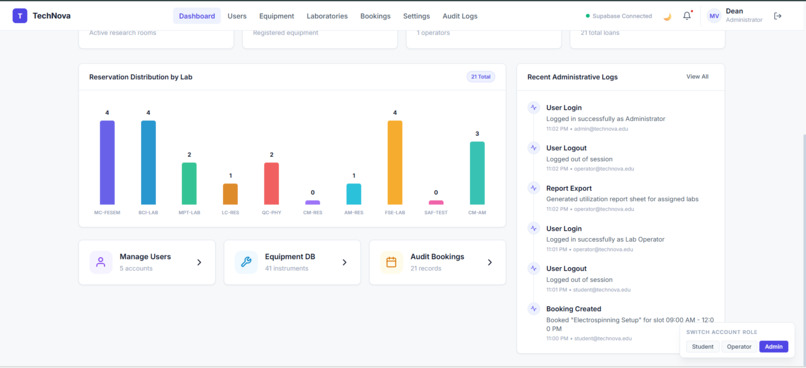
Task: Click activity icon beside Report Export
Action: point(534,188)
